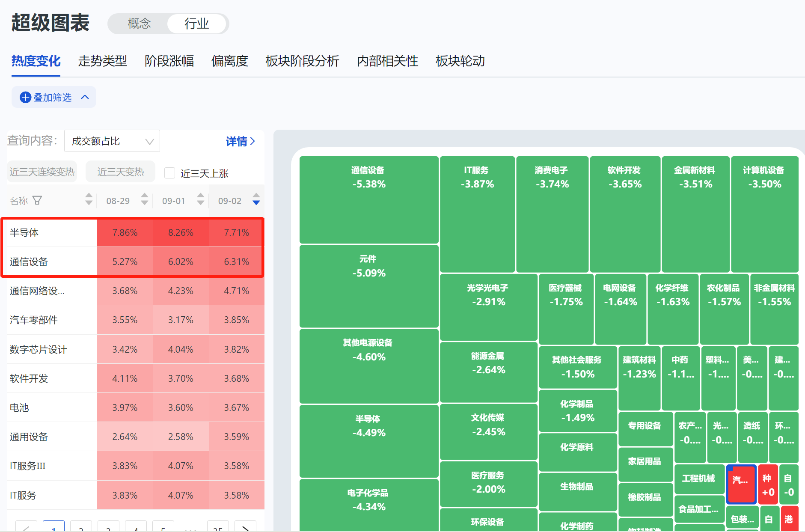Sort by 09-02 column arrows

(x=256, y=199)
